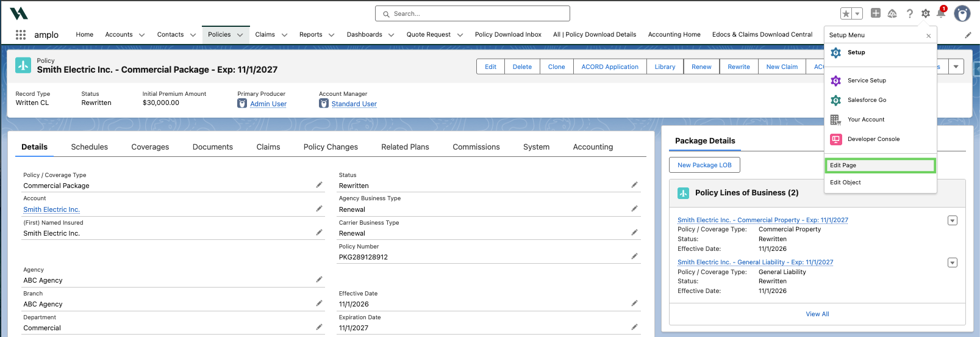Open the Accounts nav dropdown chevron

(x=141, y=35)
